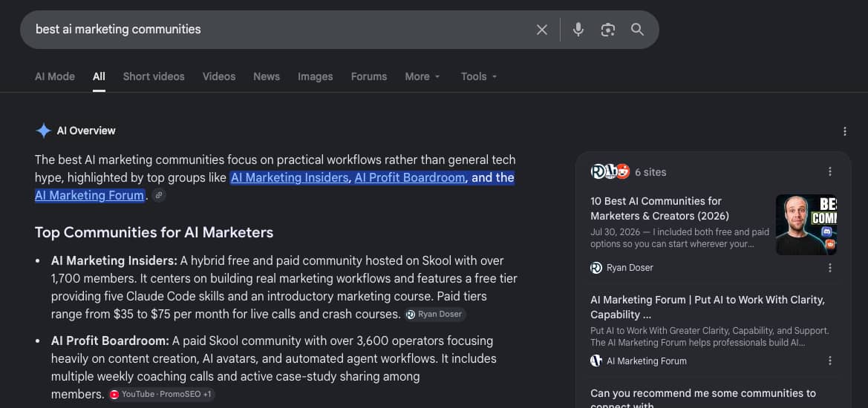Start voice search with the microphone icon

click(578, 30)
